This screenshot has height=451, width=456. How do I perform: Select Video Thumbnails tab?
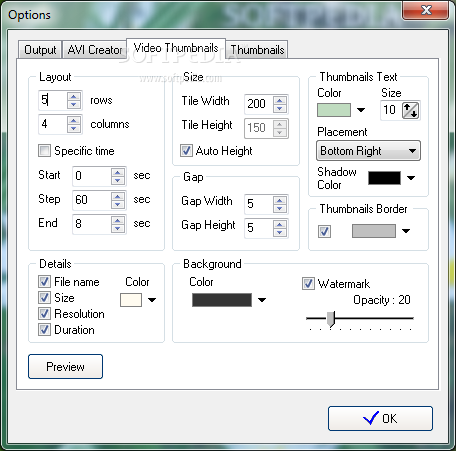176,48
